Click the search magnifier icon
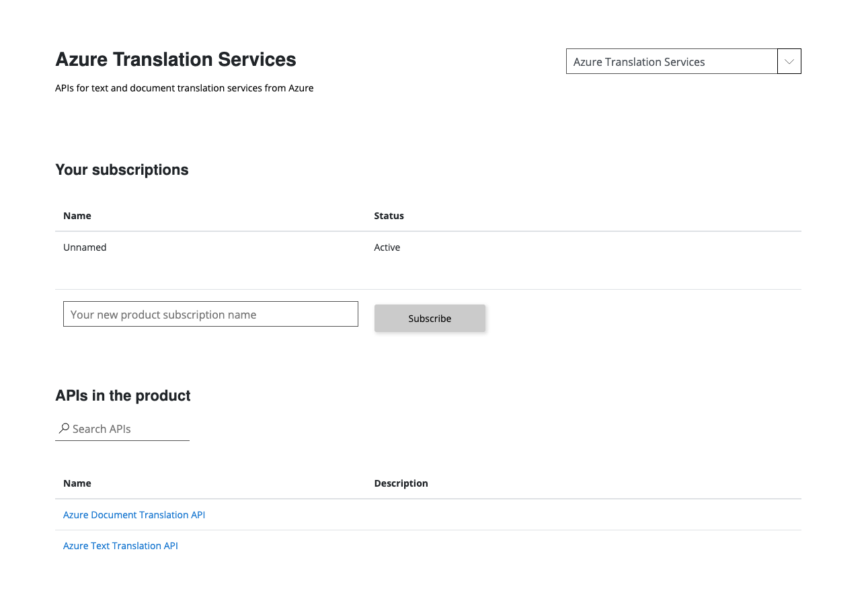Viewport: 868px width, 607px height. tap(64, 428)
